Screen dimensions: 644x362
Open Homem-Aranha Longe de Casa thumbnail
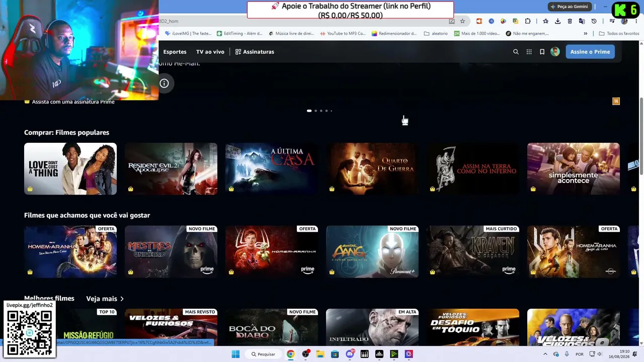[574, 251]
